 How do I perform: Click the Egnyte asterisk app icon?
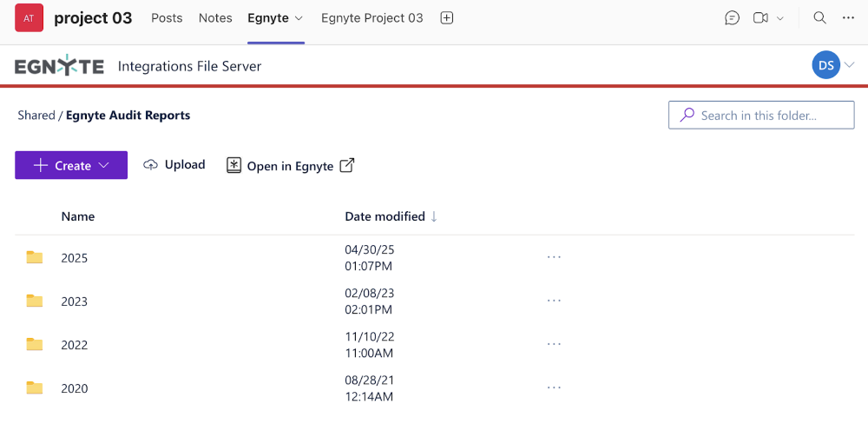[234, 165]
